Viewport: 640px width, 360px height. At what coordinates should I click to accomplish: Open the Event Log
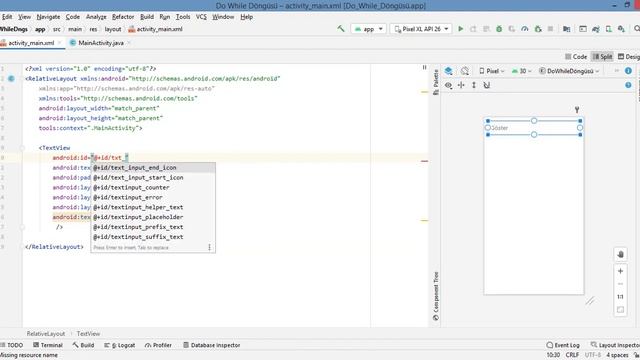tap(563, 345)
